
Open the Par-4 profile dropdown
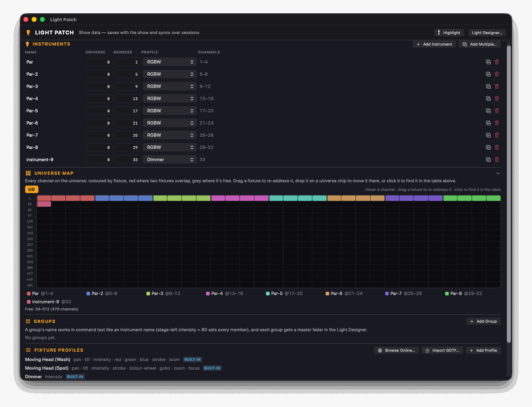click(x=170, y=99)
